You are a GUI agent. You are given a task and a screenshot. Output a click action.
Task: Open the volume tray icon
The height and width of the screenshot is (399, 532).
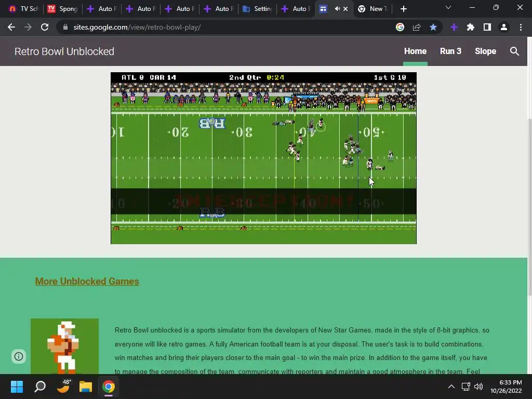[478, 387]
